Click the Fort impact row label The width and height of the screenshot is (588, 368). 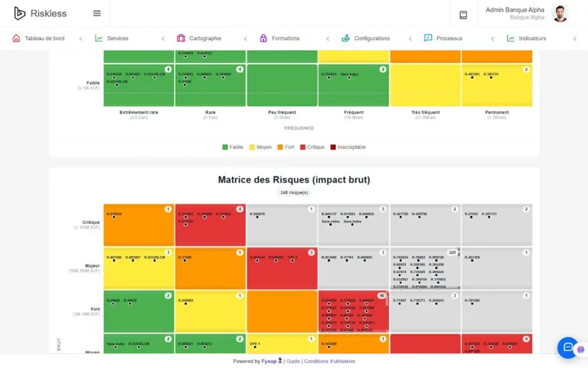[96, 309]
